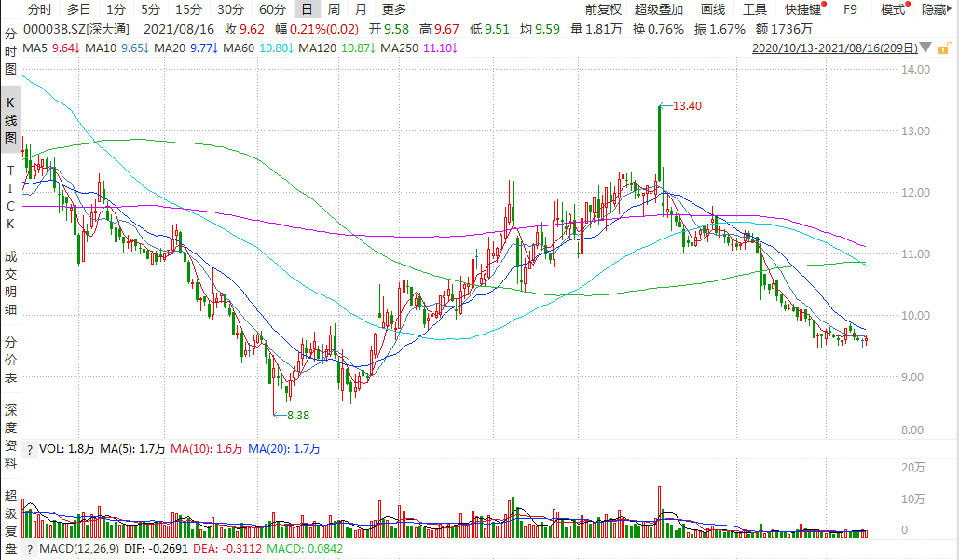The width and height of the screenshot is (959, 560).
Task: Select the 5分 period tab
Action: (x=150, y=9)
